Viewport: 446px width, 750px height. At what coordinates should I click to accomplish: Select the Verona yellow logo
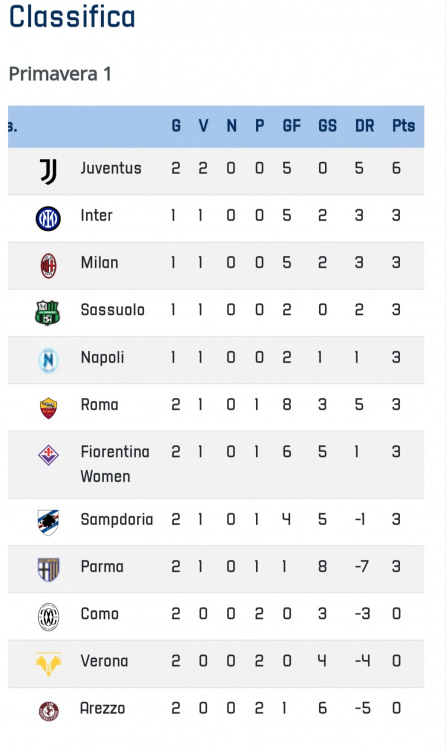click(48, 664)
